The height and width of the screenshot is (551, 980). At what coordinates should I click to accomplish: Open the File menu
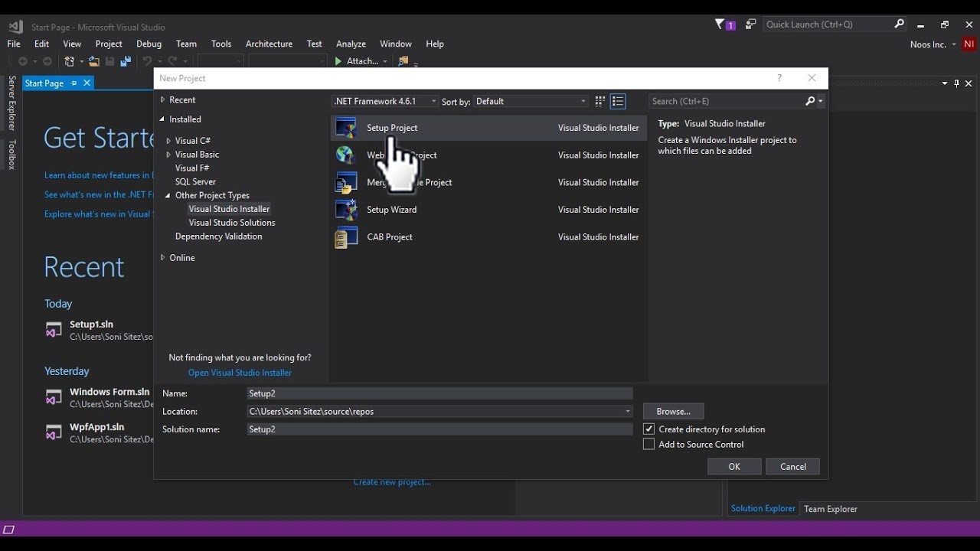coord(14,44)
